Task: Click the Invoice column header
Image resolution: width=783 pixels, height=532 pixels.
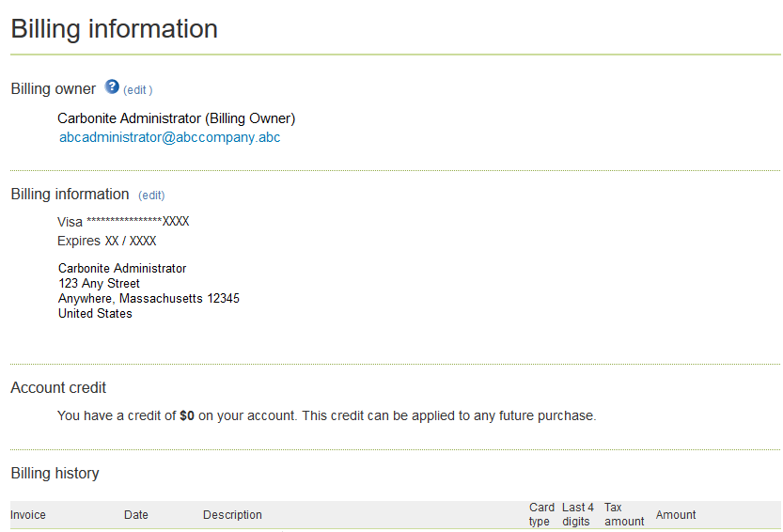Action: 28,515
